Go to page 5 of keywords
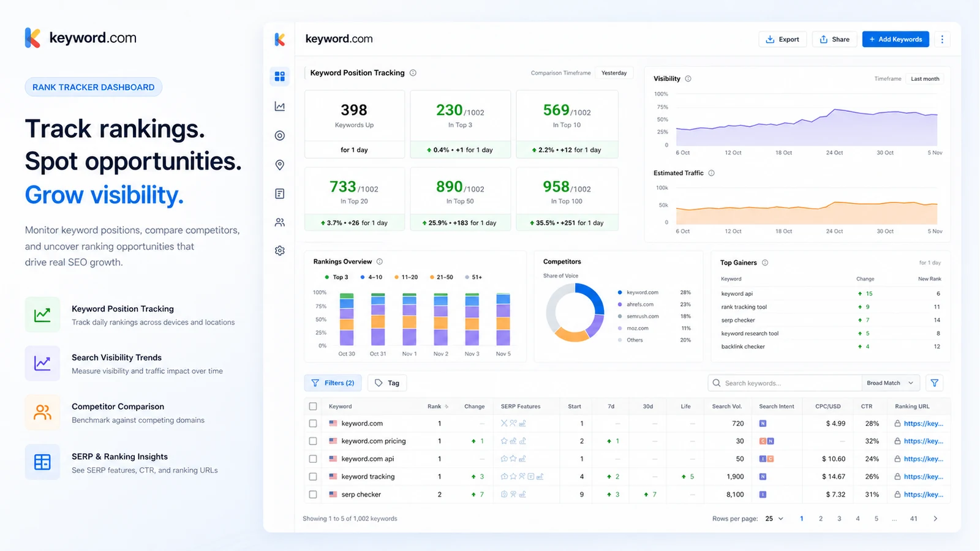 point(876,519)
